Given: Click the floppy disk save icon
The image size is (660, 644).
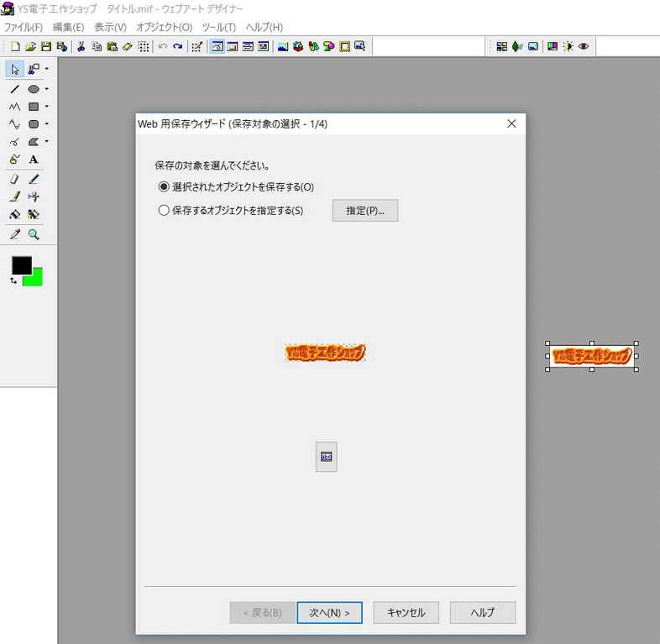Looking at the screenshot, I should [46, 46].
